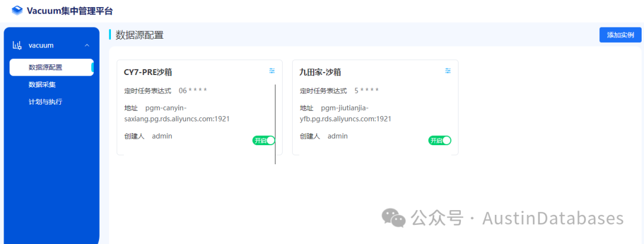Click 定时任务表达式 label on 九田家-沙箱 card
644x244 pixels.
tap(323, 90)
